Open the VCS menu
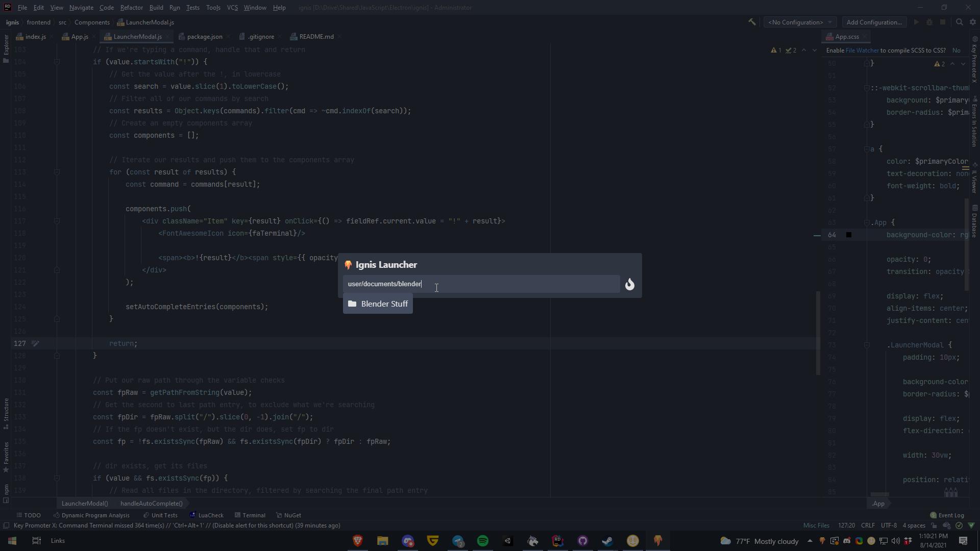Viewport: 980px width, 551px height. tap(232, 8)
